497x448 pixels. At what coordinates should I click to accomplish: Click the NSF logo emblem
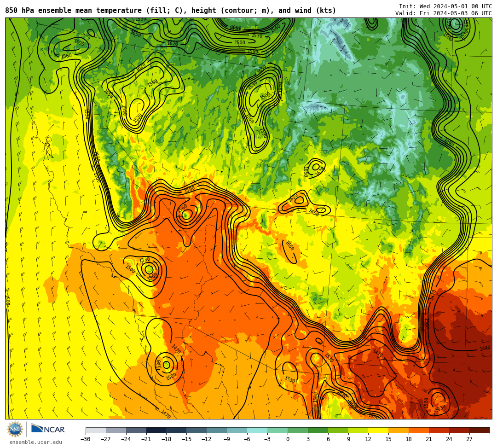(x=15, y=429)
